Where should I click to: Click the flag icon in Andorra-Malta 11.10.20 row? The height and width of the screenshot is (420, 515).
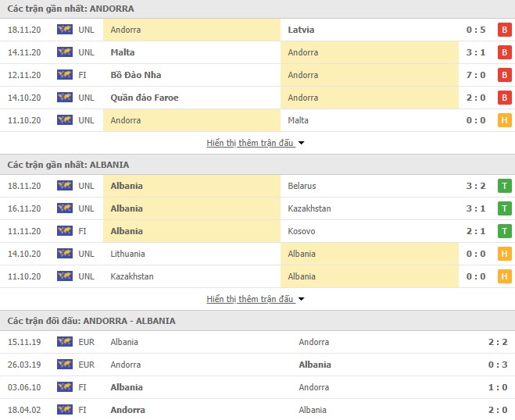pyautogui.click(x=65, y=120)
